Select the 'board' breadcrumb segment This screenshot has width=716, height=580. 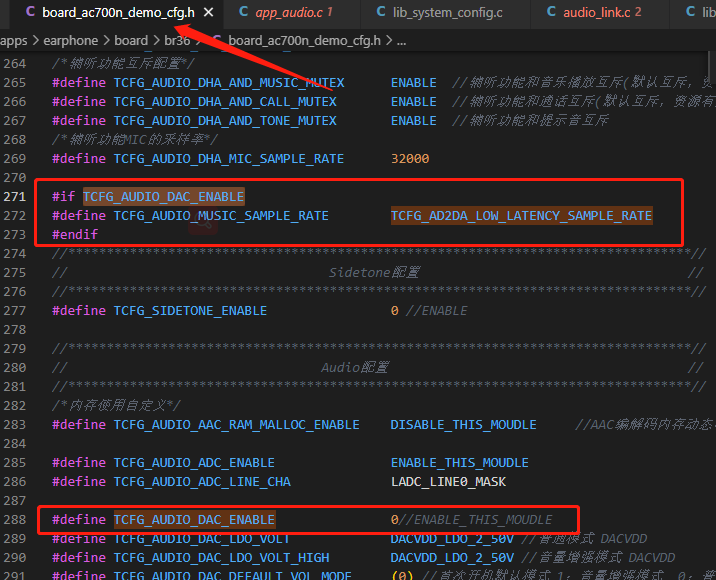(x=131, y=41)
